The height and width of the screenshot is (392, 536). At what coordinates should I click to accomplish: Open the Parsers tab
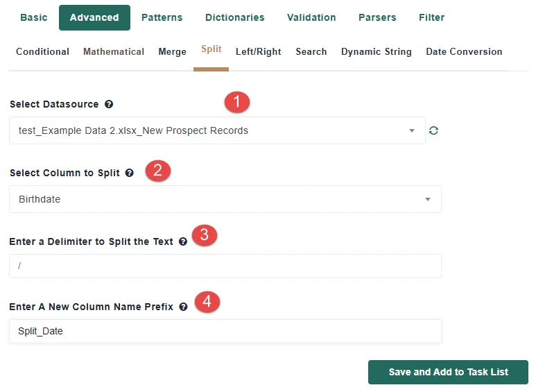tap(377, 17)
